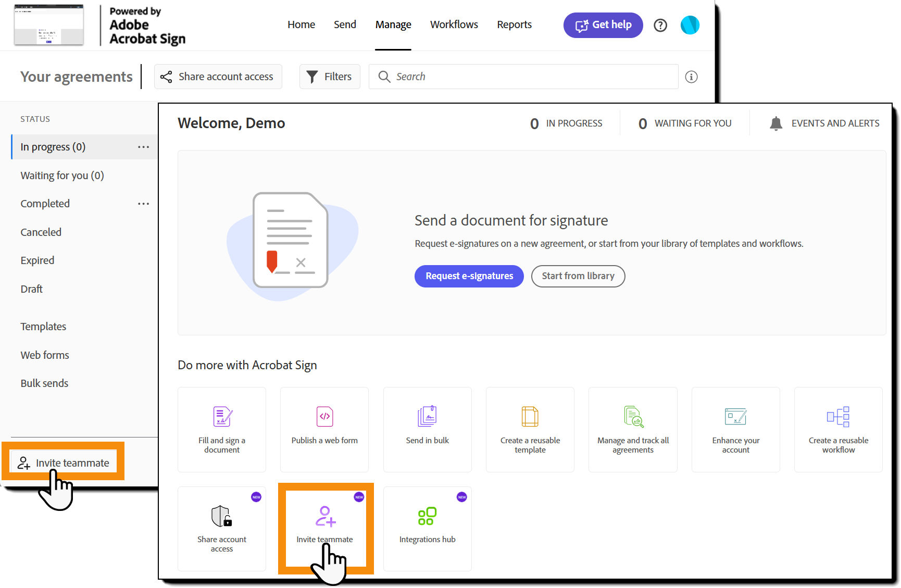Click inside the Search field
Screen dimensions: 901x588
(521, 76)
